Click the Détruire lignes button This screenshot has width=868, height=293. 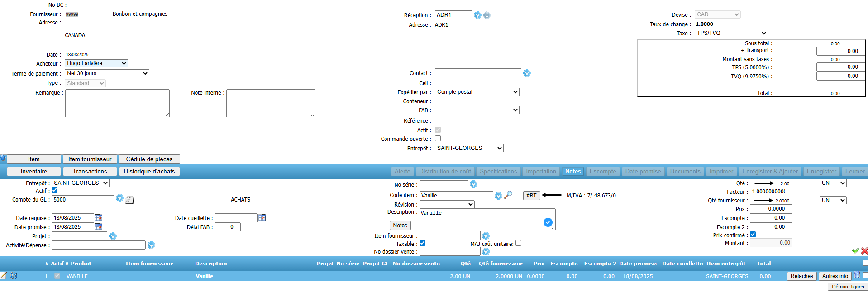pos(847,287)
